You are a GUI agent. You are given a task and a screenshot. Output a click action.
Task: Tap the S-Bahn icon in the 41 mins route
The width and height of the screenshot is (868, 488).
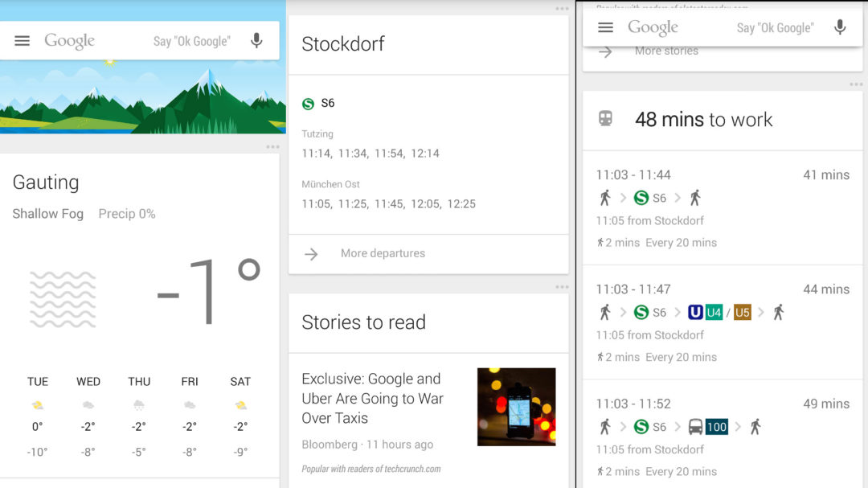pos(641,198)
